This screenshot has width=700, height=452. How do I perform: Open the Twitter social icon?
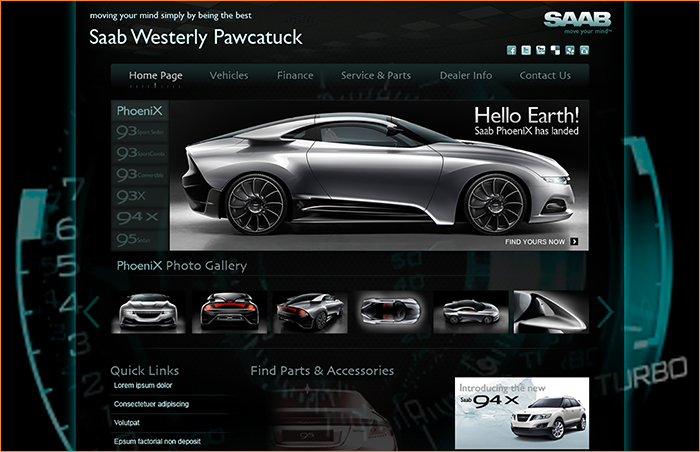526,50
